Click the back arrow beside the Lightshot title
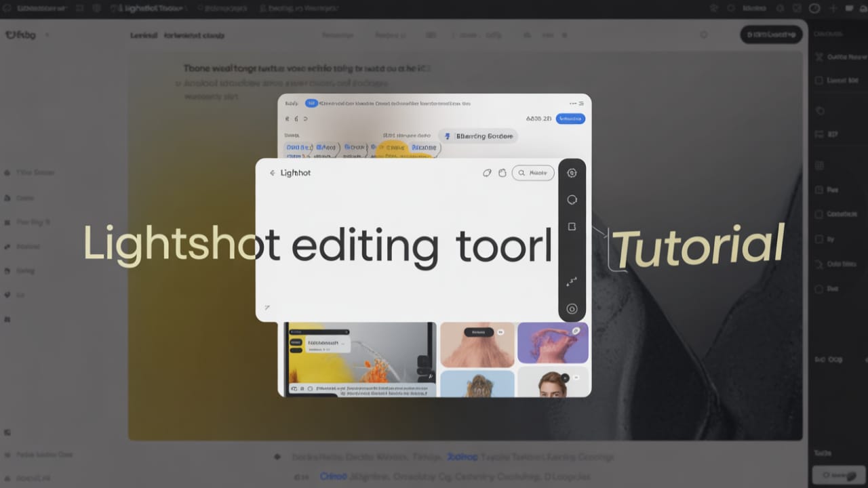868x488 pixels. [272, 173]
